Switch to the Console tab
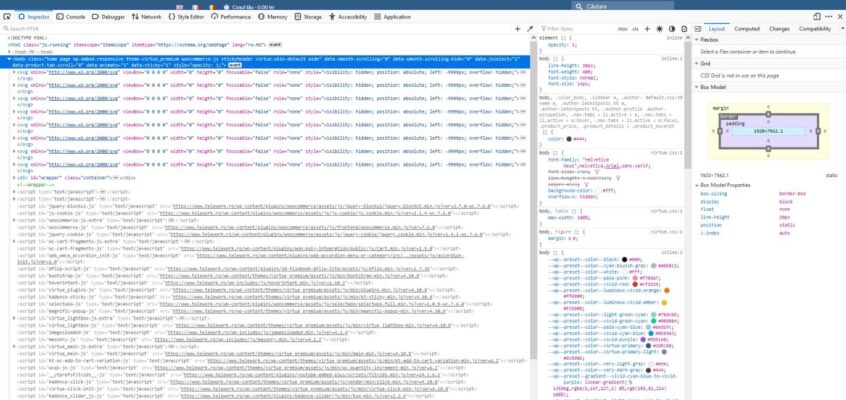The image size is (846, 400). pyautogui.click(x=71, y=17)
